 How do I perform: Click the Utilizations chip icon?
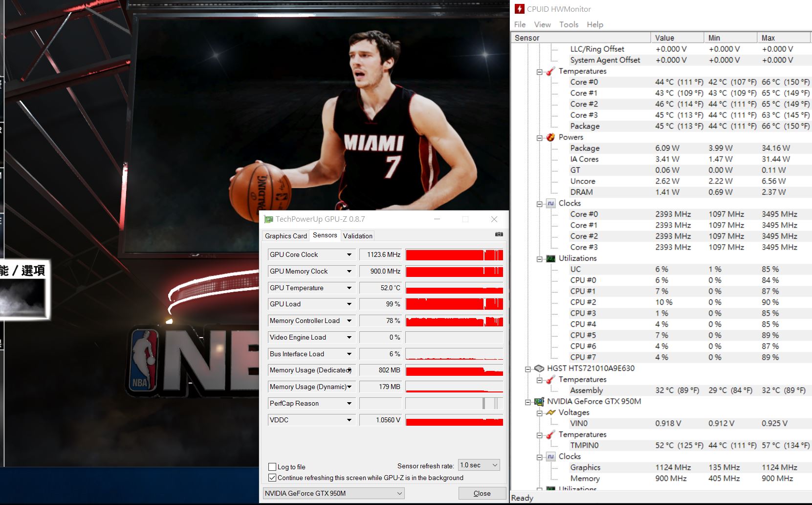pyautogui.click(x=551, y=258)
